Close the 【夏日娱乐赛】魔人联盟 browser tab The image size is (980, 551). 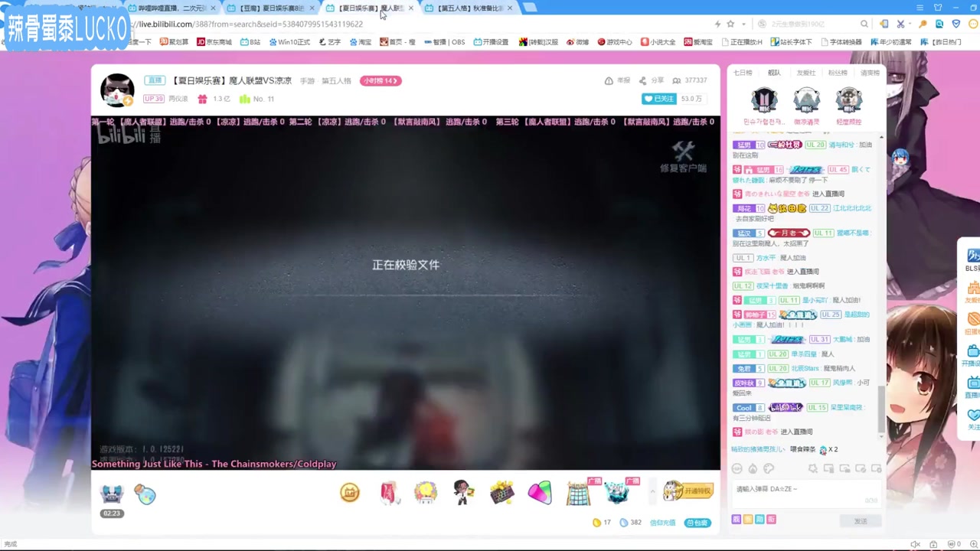click(411, 8)
